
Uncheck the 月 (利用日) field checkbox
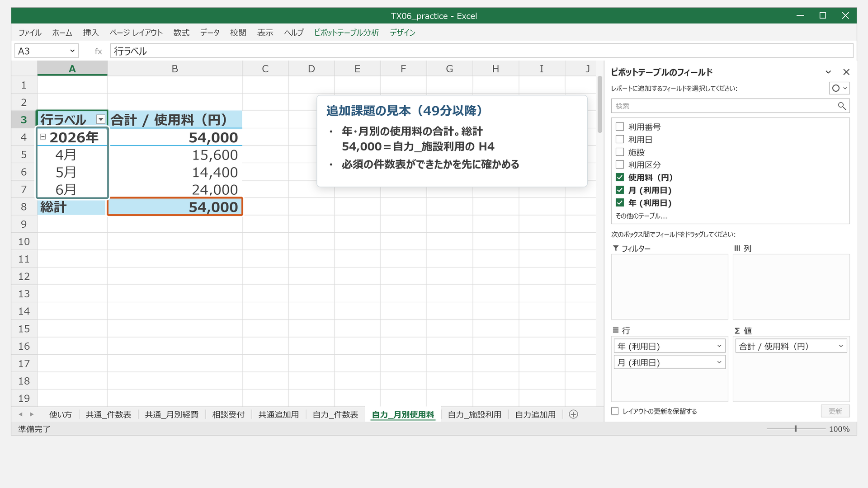(x=620, y=190)
